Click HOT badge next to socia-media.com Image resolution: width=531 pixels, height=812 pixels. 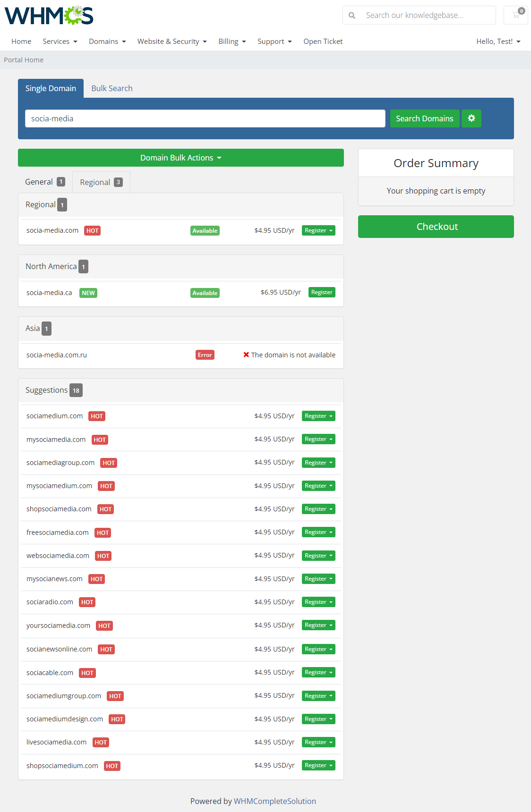(93, 231)
